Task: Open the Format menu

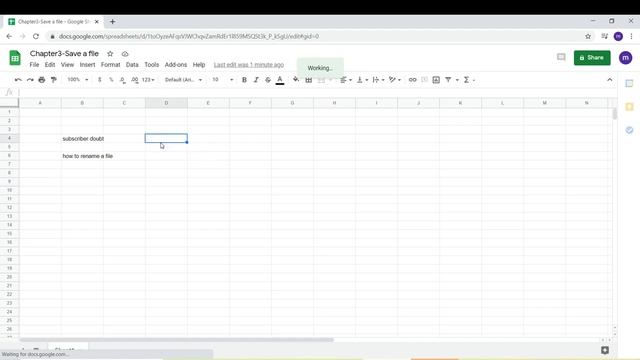Action: (x=111, y=65)
